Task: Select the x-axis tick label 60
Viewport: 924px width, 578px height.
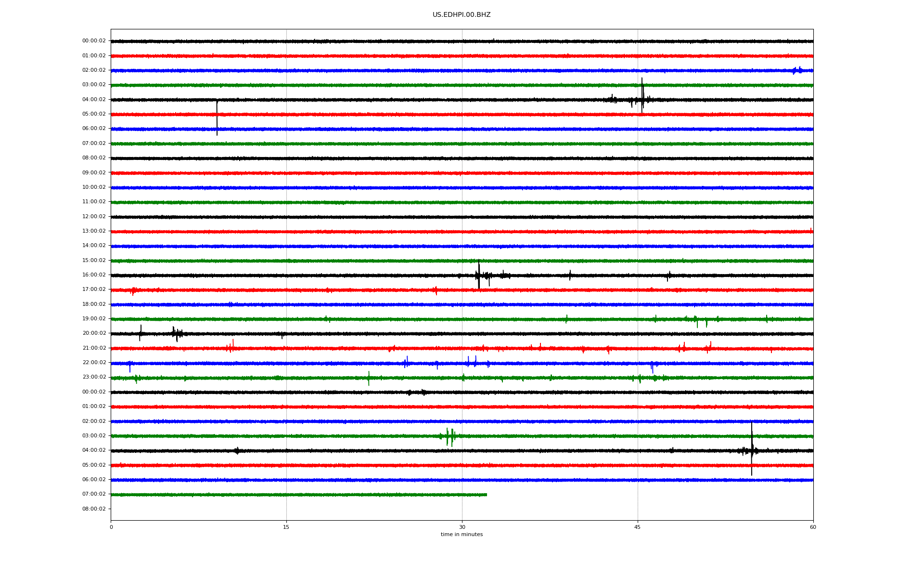Action: (x=813, y=527)
